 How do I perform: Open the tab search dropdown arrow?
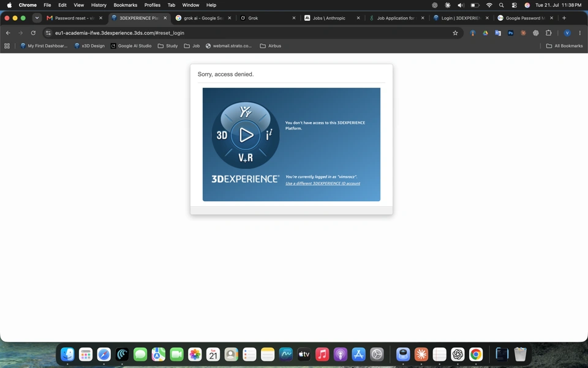click(x=37, y=18)
